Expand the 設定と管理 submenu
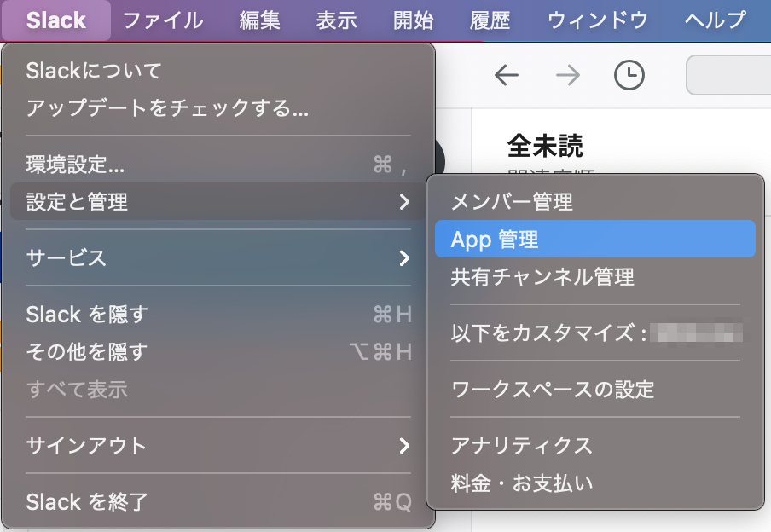Viewport: 771px width, 532px height. pos(217,201)
